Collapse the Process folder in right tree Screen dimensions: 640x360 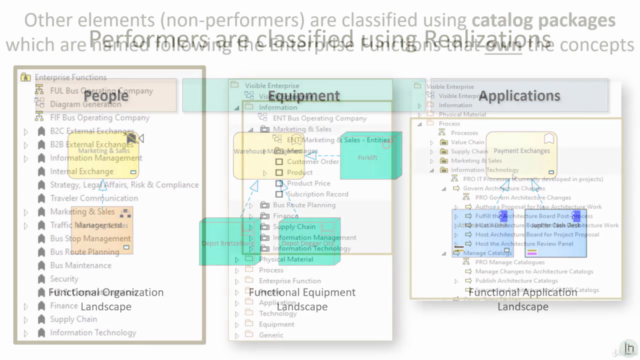coord(420,124)
